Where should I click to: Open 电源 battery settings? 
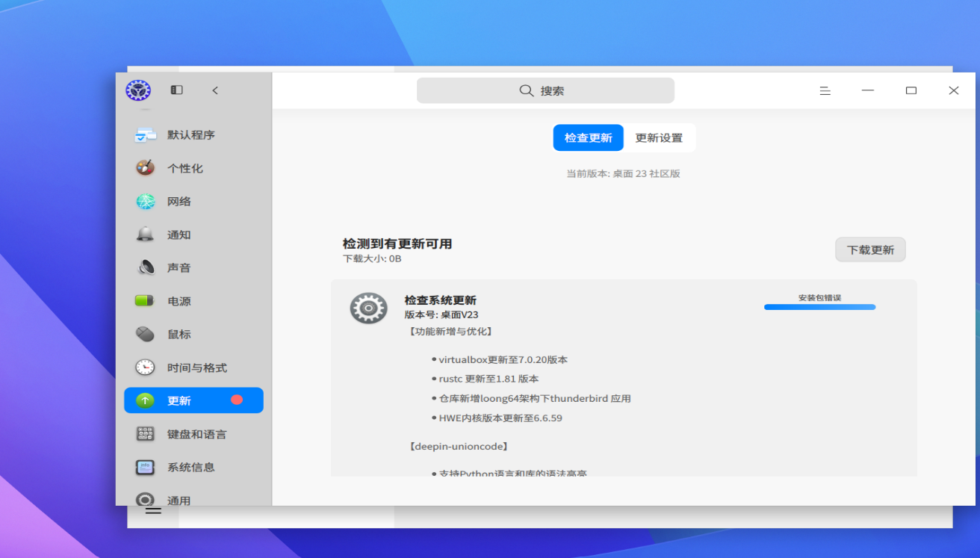(193, 301)
